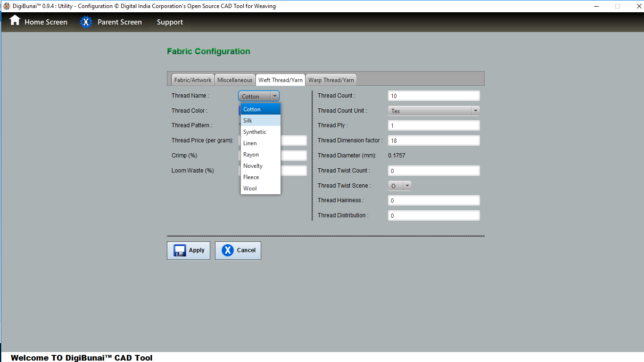This screenshot has width=644, height=362.
Task: Focus the Thread Hairiness text field
Action: coord(433,201)
